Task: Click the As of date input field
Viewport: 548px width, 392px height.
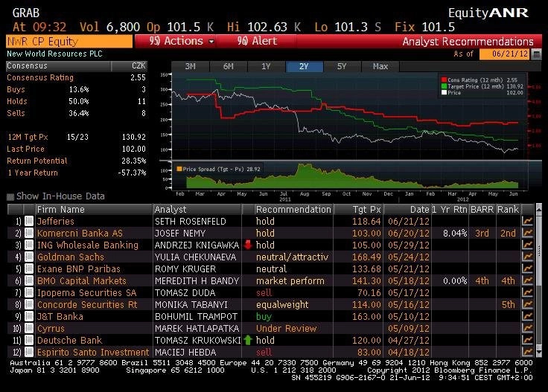Action: (505, 54)
